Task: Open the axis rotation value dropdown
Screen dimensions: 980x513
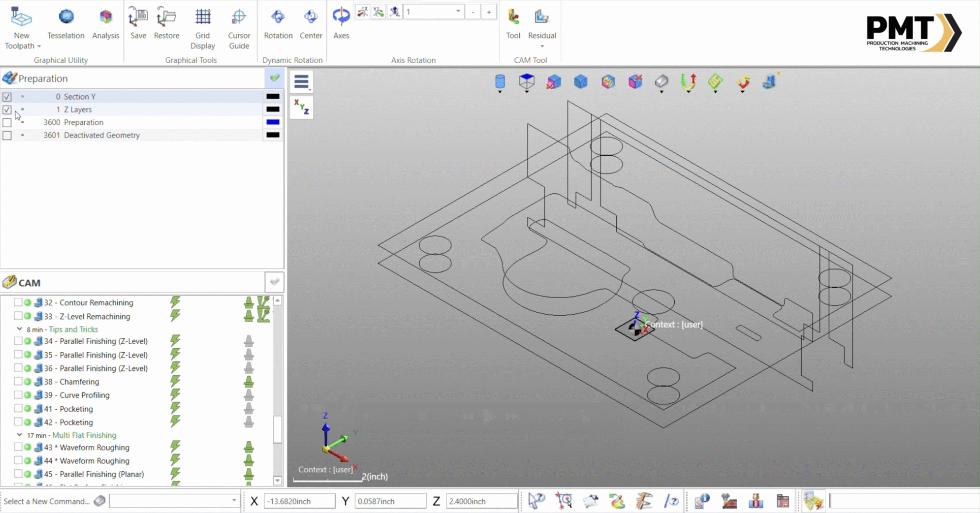Action: click(458, 11)
